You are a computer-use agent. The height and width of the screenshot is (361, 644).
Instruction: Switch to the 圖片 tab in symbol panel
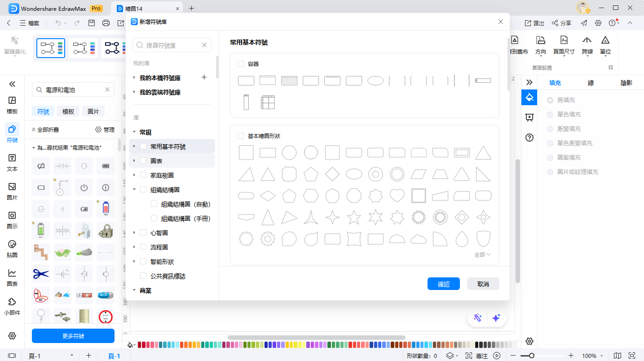93,111
